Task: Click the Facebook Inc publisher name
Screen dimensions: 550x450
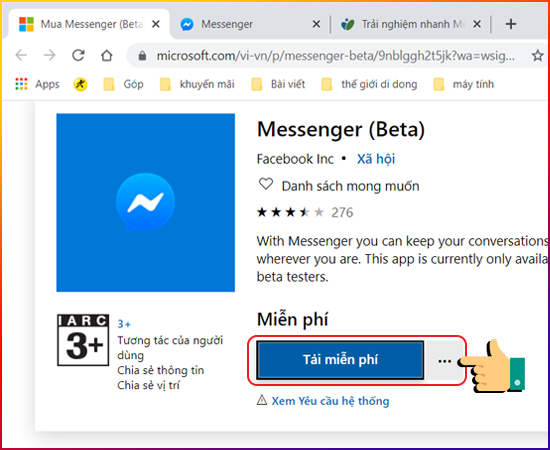Action: point(295,159)
